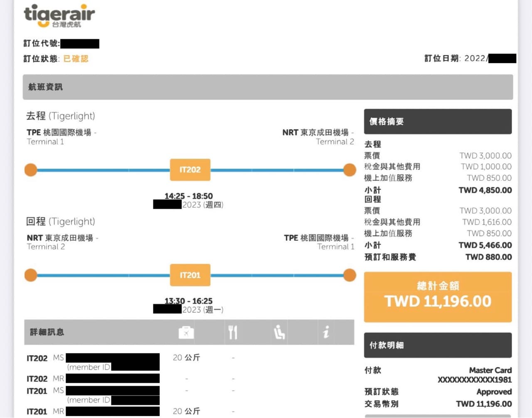Image resolution: width=532 pixels, height=418 pixels.
Task: Click the total amount TWD 11,196.00 box
Action: [438, 297]
